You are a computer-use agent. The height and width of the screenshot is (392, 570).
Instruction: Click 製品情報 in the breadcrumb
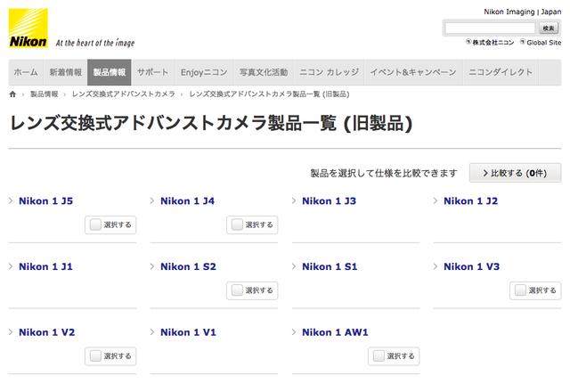point(44,94)
